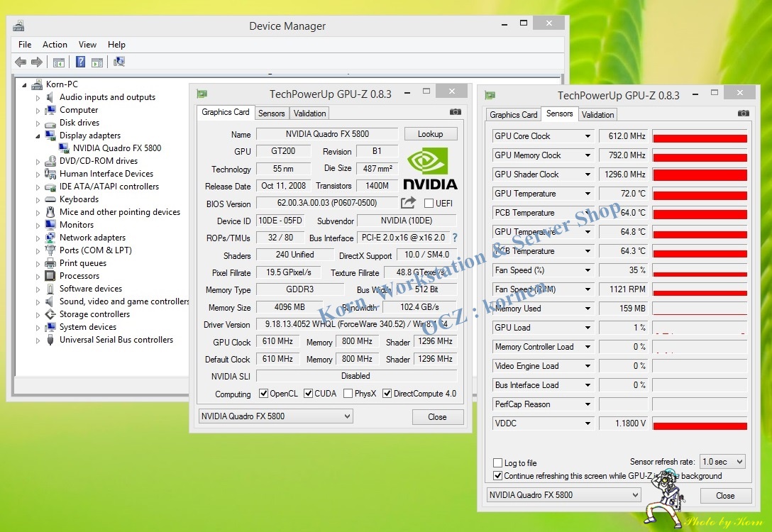Click the NVIDIA Quadro FX 5800 adapter icon in tree
The width and height of the screenshot is (772, 532).
[x=64, y=148]
